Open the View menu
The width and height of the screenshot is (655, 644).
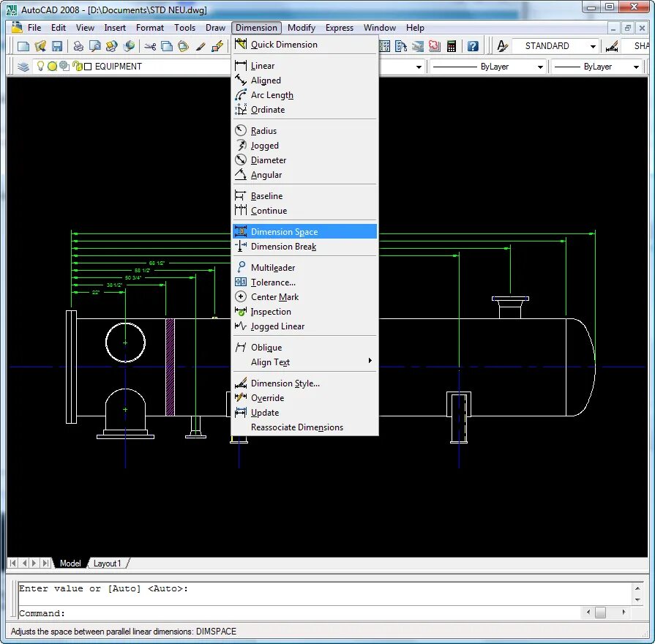coord(85,28)
